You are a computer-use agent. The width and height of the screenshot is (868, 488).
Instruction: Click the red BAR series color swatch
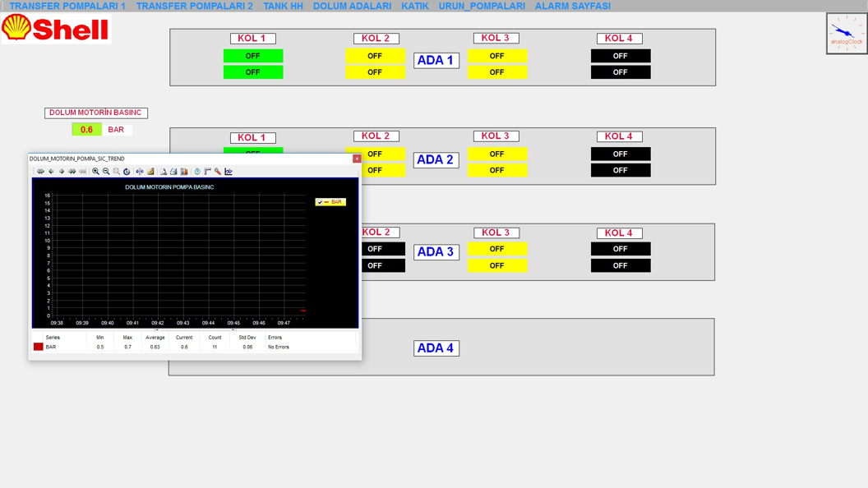coord(38,347)
